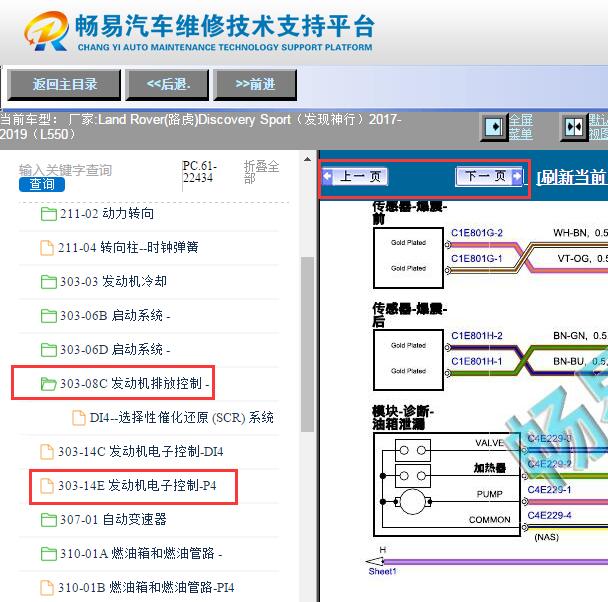Click wire label BN-GN
Image resolution: width=608 pixels, height=602 pixels.
(x=570, y=335)
